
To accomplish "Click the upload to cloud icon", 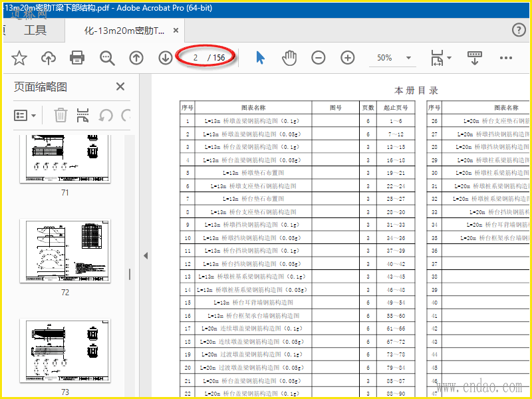I will pyautogui.click(x=49, y=58).
